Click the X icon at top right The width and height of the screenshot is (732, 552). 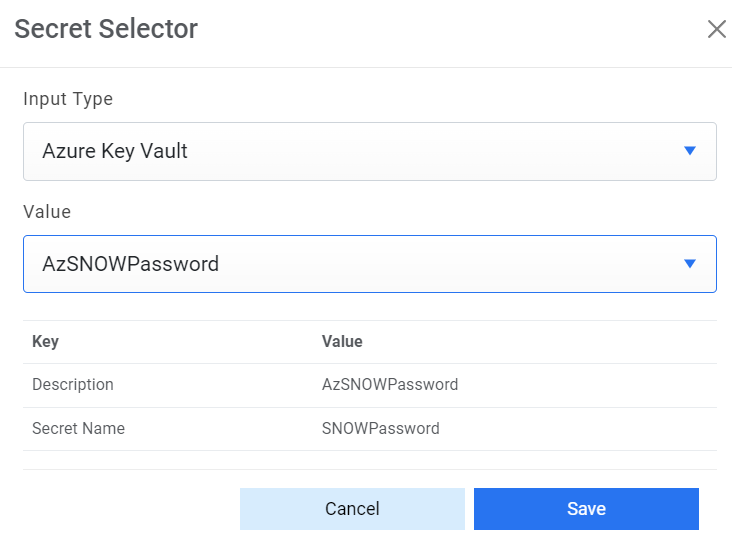(716, 29)
